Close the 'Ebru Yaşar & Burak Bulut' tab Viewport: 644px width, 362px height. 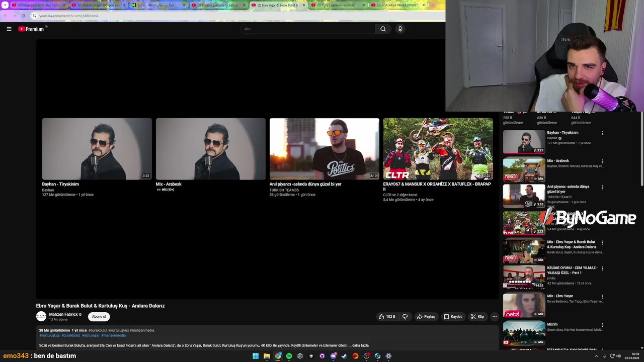pyautogui.click(x=304, y=5)
